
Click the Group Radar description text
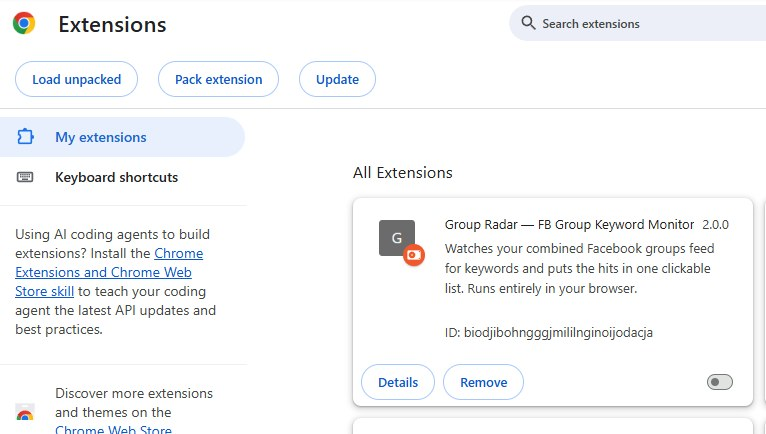[579, 268]
